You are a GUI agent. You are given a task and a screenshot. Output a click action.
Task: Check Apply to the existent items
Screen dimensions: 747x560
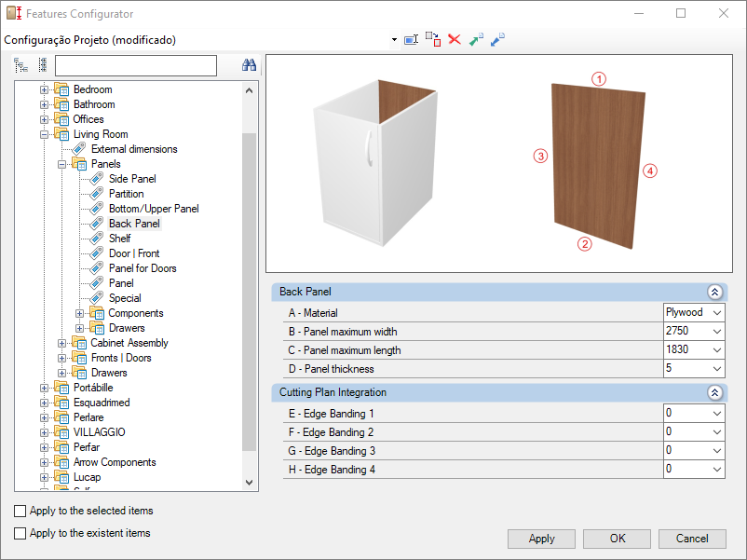click(20, 534)
